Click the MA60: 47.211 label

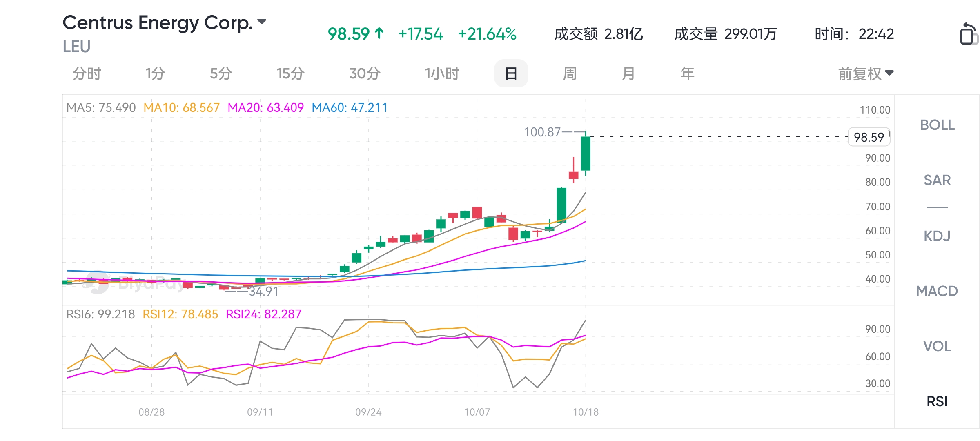coord(350,108)
